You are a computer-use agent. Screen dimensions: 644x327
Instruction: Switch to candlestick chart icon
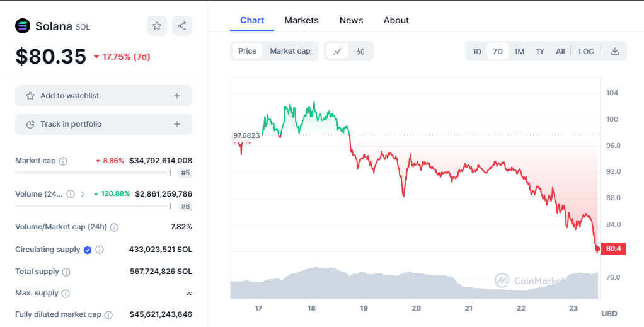click(360, 51)
